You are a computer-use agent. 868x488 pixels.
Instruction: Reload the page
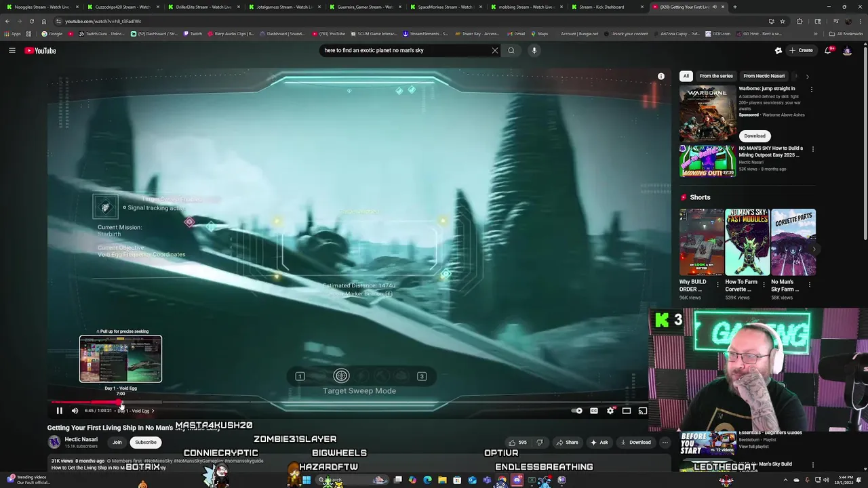coord(31,21)
